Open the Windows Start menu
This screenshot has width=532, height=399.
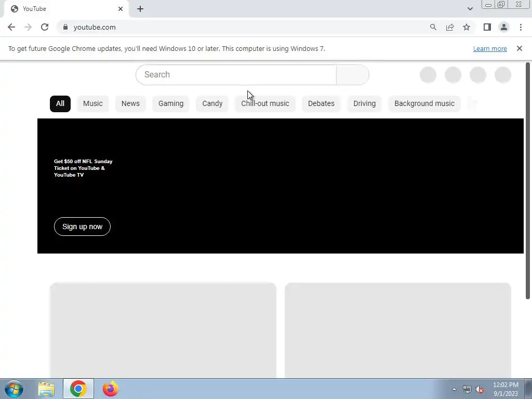14,389
